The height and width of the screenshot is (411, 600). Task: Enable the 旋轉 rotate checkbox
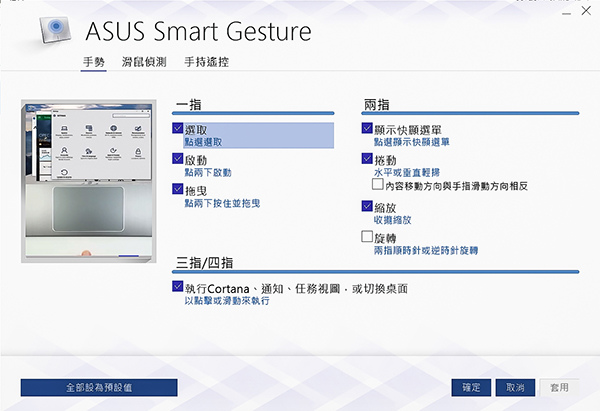(x=367, y=236)
